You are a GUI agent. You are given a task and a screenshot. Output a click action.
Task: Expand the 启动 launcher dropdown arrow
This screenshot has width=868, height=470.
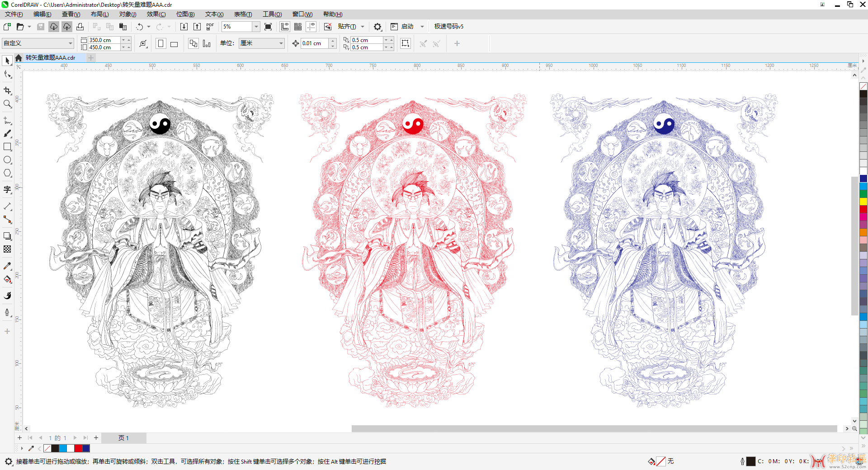422,27
